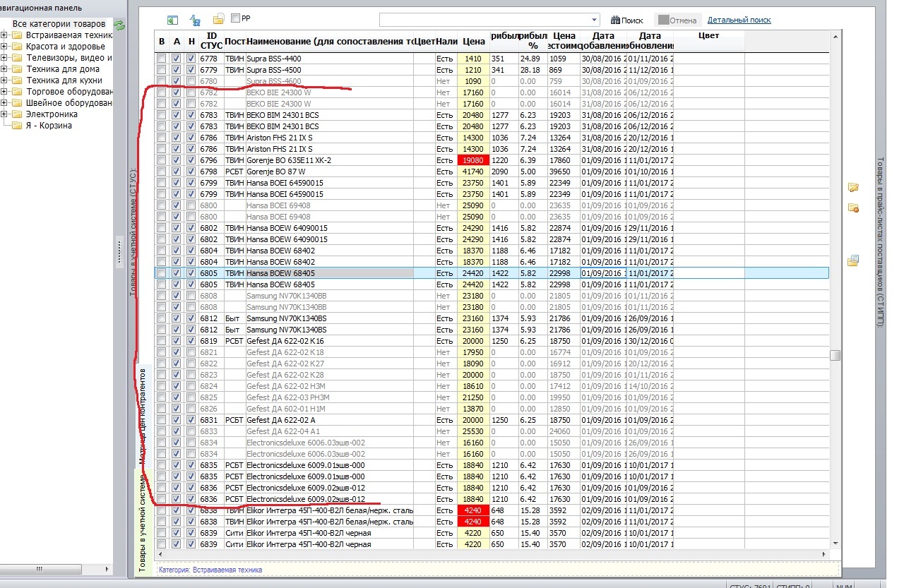904x588 pixels.
Task: Sort by the Дата добавления column header
Action: tap(603, 41)
